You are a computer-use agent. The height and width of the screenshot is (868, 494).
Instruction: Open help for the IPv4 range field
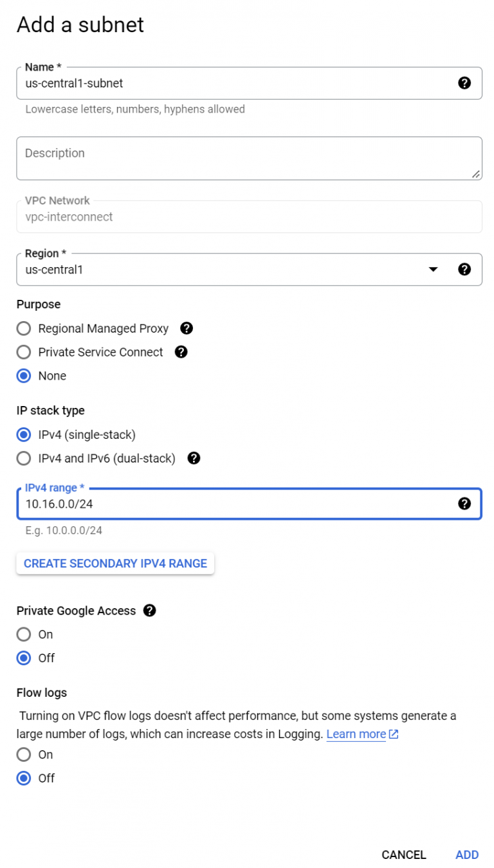coord(465,504)
